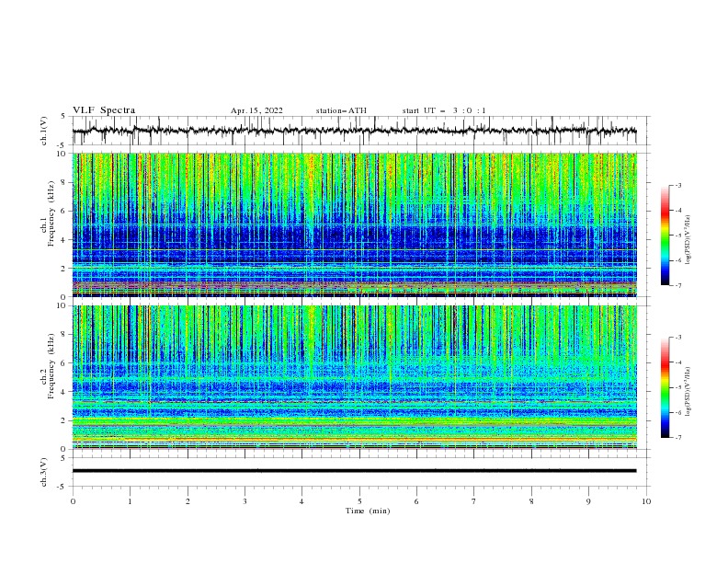The width and height of the screenshot is (728, 563).
Task: Click the ch.1 'Frequency (kHz)' axis label
Action: 51,214
